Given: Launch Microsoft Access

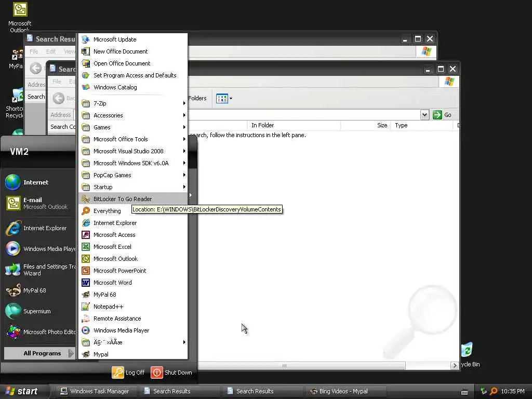Looking at the screenshot, I should pyautogui.click(x=133, y=235).
